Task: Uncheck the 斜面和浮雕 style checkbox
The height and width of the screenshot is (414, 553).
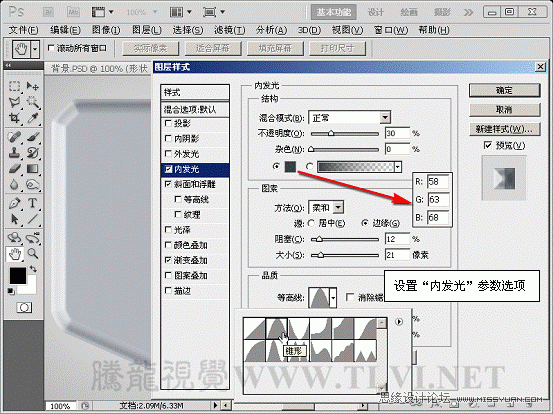Action: pos(168,184)
